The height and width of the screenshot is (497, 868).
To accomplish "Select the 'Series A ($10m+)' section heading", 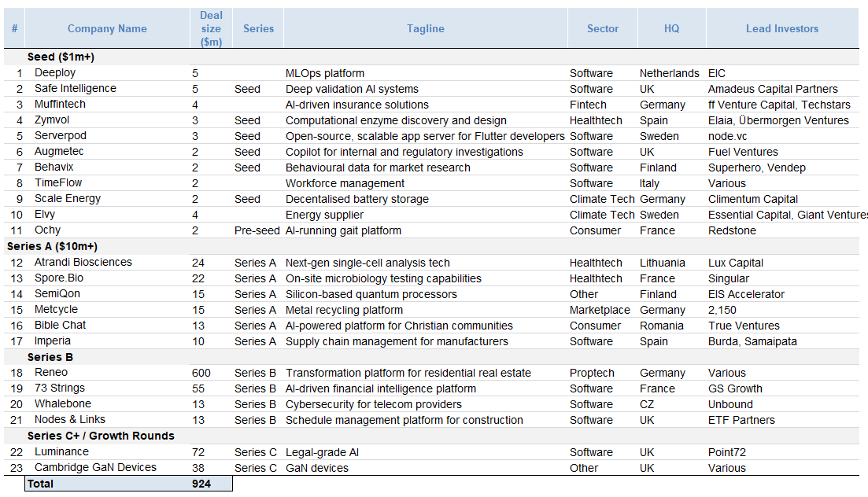I will click(52, 246).
